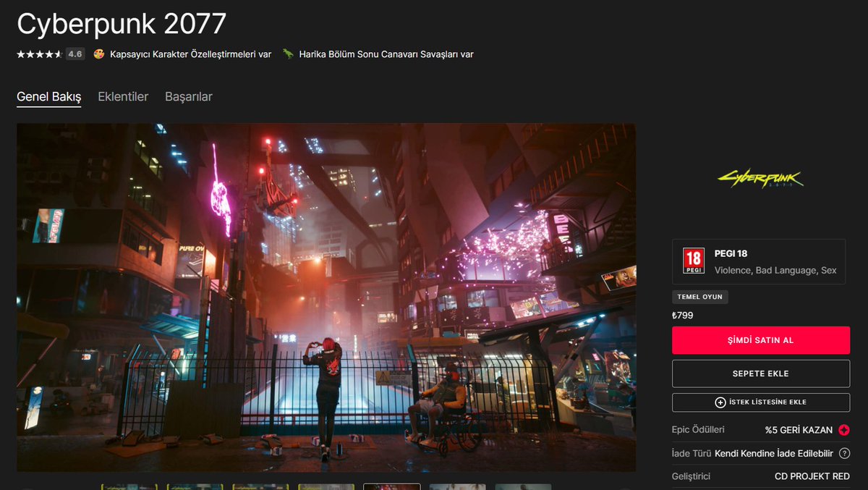Screen dimensions: 868x490
Task: Open the CD PROJEKT RED developer page
Action: [812, 476]
